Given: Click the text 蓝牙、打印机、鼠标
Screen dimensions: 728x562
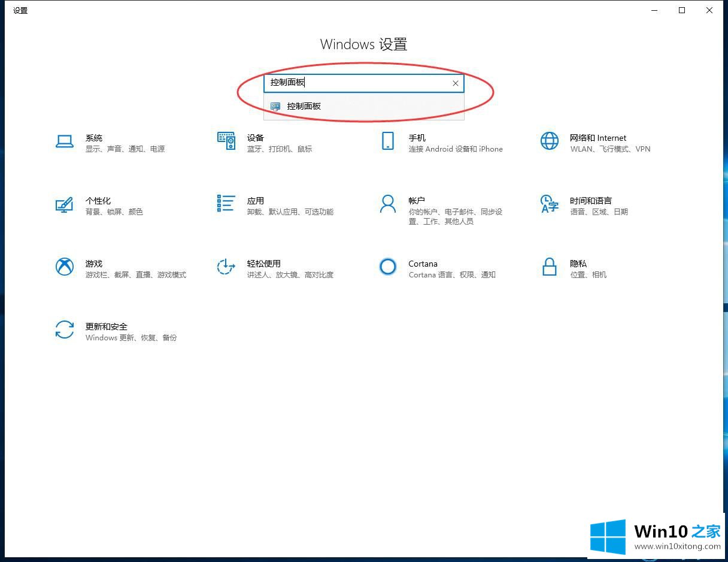Looking at the screenshot, I should point(280,149).
